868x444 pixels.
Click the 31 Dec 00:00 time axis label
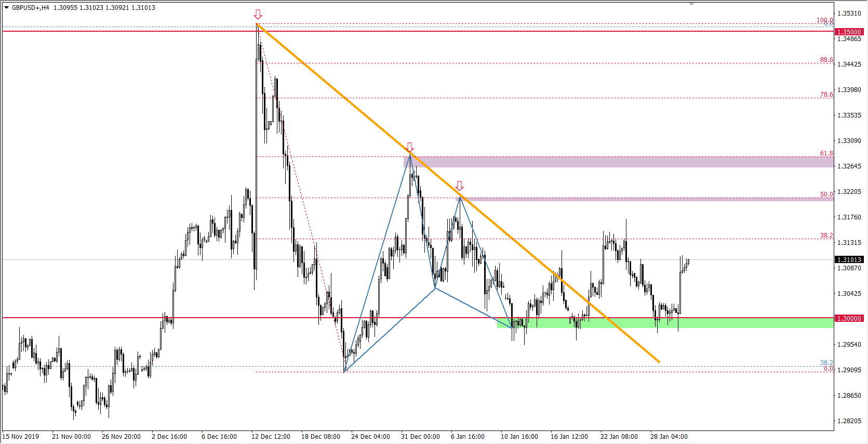(420, 437)
